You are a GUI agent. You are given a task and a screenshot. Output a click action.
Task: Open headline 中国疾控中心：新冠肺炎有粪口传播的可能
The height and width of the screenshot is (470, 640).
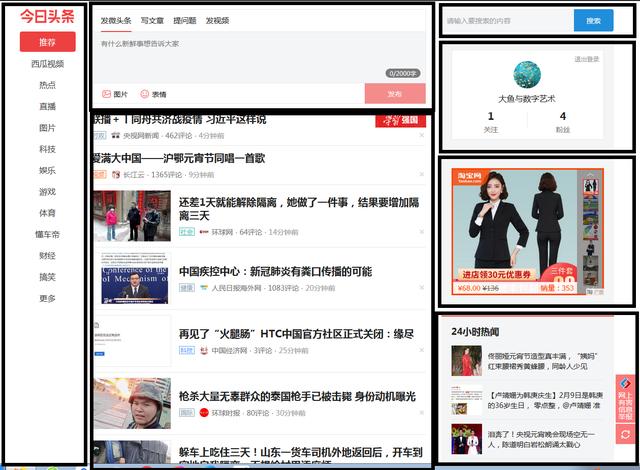(x=276, y=271)
